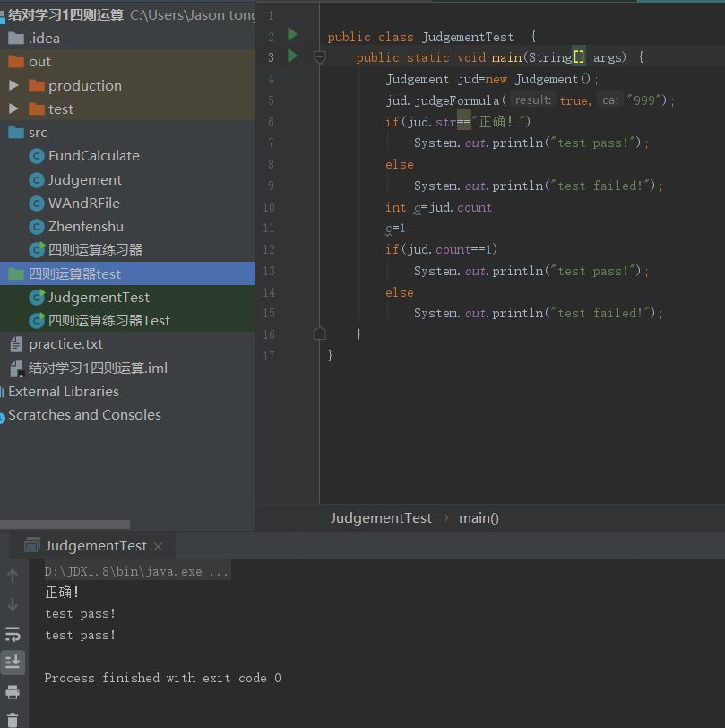
Task: Click JudgementTest in the breadcrumb bar
Action: [381, 517]
